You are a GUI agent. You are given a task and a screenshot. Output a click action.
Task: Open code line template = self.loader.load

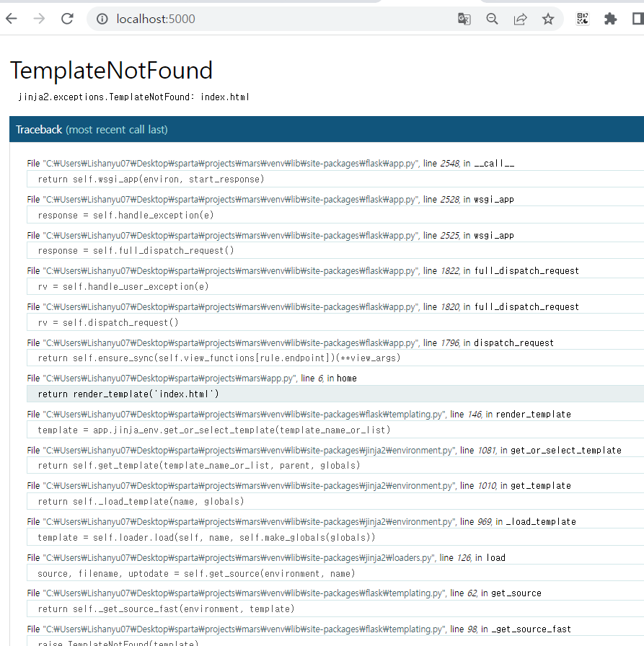[x=335, y=538]
